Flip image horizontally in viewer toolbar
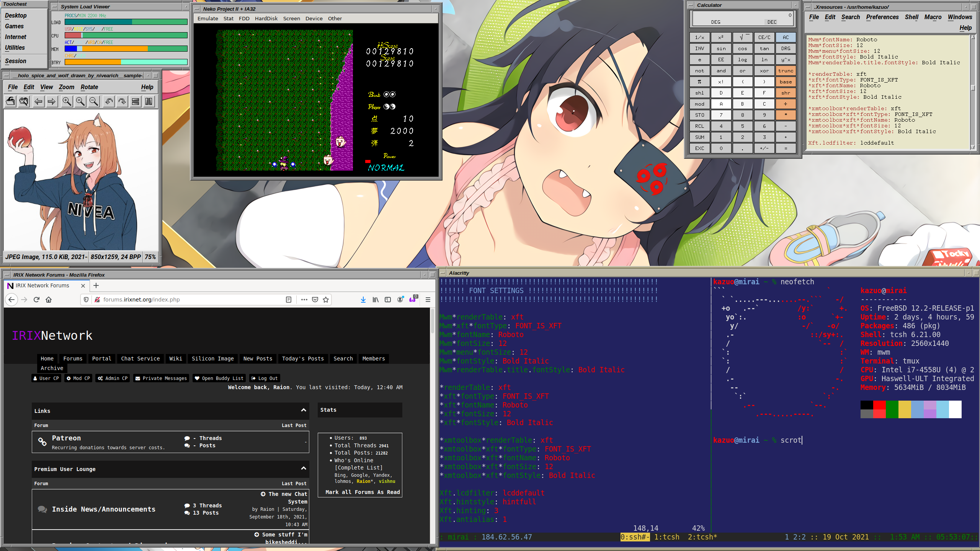Image resolution: width=980 pixels, height=551 pixels. pyautogui.click(x=149, y=101)
